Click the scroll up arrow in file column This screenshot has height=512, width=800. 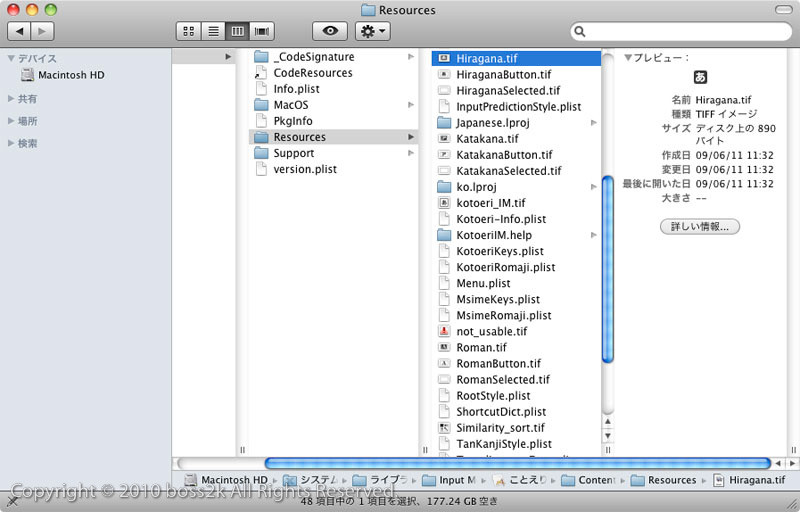[x=608, y=422]
